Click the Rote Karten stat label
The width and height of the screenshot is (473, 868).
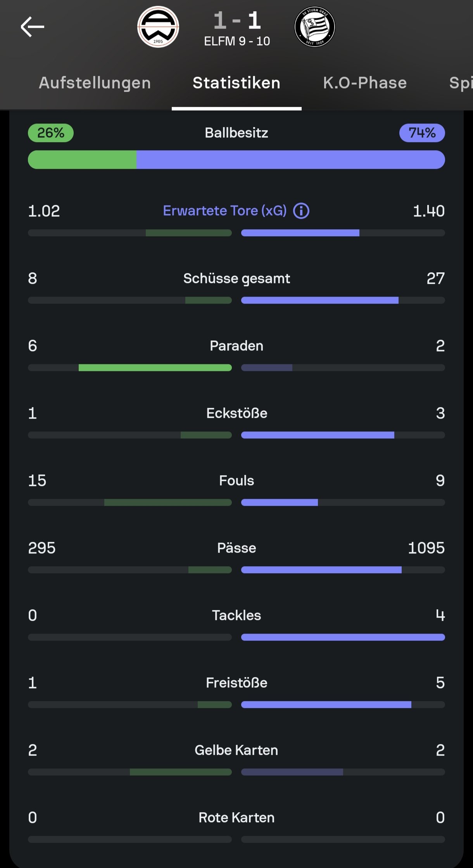pyautogui.click(x=236, y=818)
